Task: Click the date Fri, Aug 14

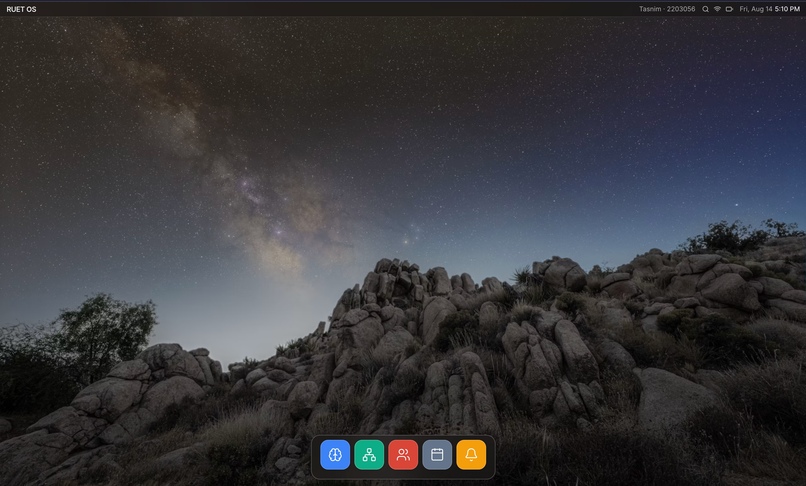Action: click(756, 9)
